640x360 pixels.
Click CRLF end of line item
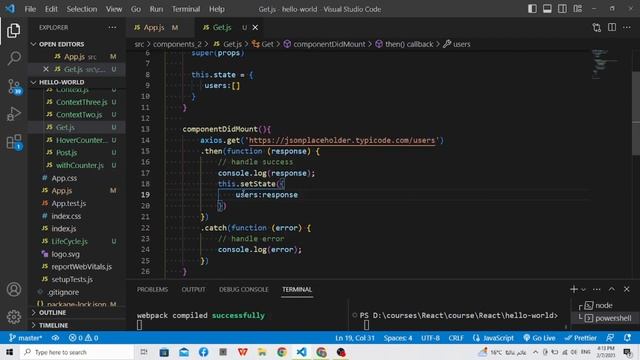pyautogui.click(x=456, y=338)
